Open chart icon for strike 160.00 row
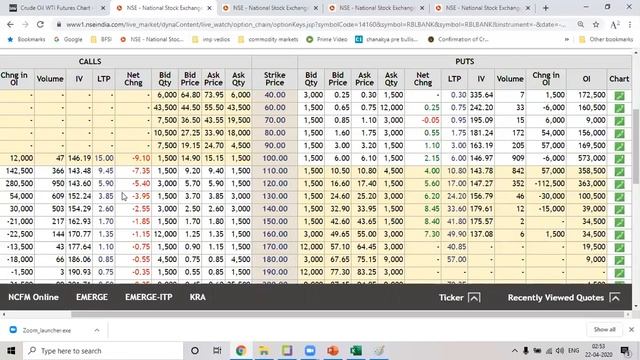This screenshot has height=360, width=640. [x=619, y=235]
